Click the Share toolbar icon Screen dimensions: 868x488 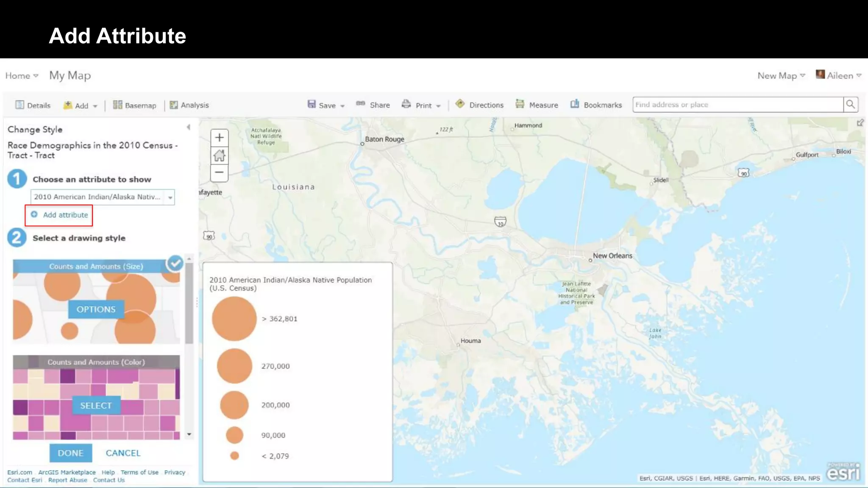pos(373,105)
